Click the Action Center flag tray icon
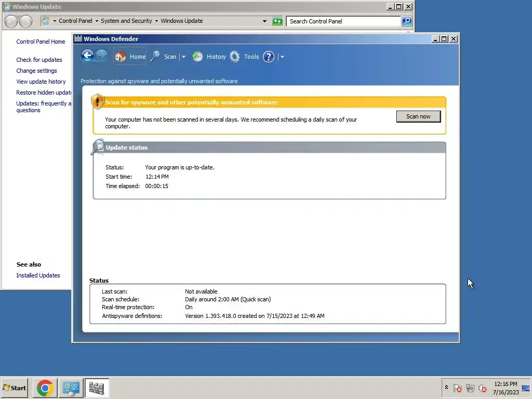 457,388
